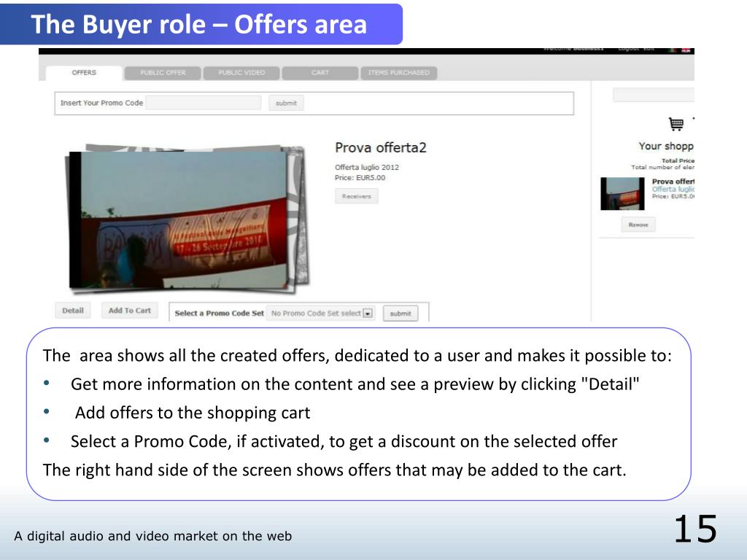The height and width of the screenshot is (560, 747).
Task: Click the slide number 15
Action: (695, 529)
